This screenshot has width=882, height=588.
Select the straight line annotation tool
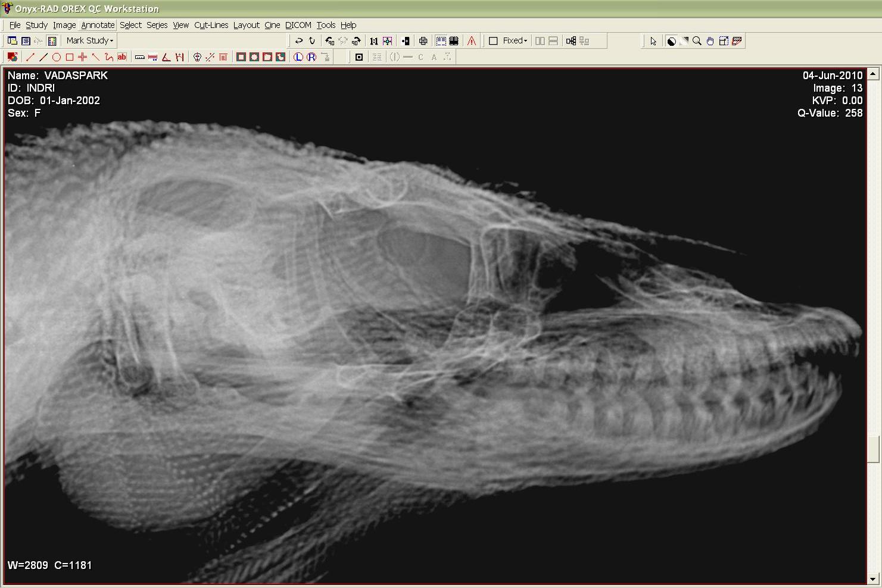tap(43, 57)
